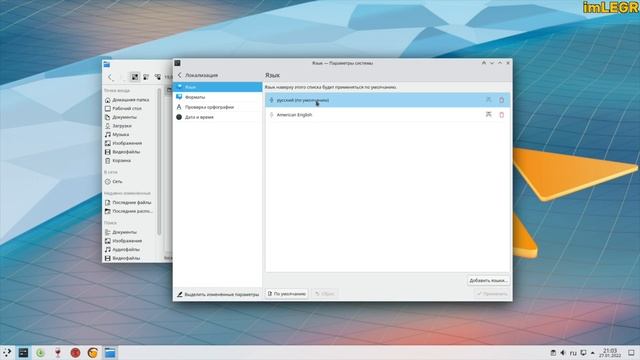Click the По умолчанию defaults button
The image size is (640, 360).
[287, 293]
